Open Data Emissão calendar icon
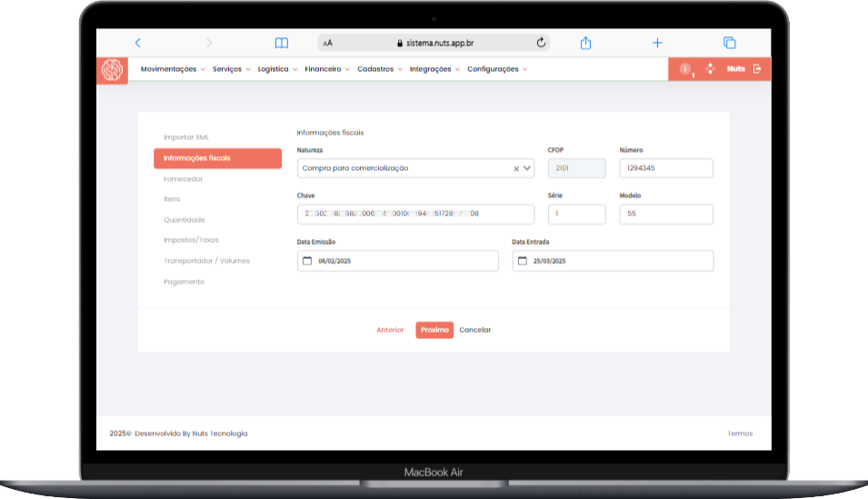The image size is (868, 499). [306, 261]
